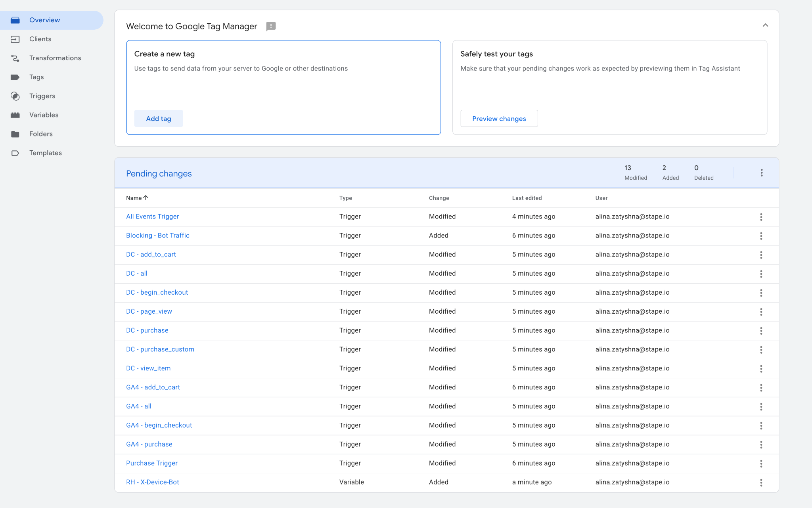Click the Change column header
The width and height of the screenshot is (812, 508).
(x=439, y=198)
